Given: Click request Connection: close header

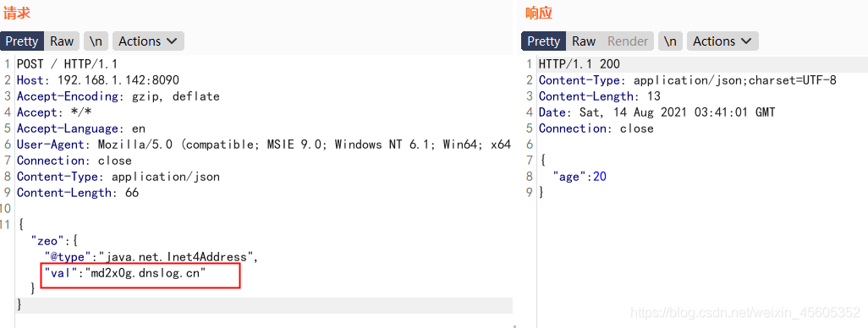Looking at the screenshot, I should (x=74, y=161).
